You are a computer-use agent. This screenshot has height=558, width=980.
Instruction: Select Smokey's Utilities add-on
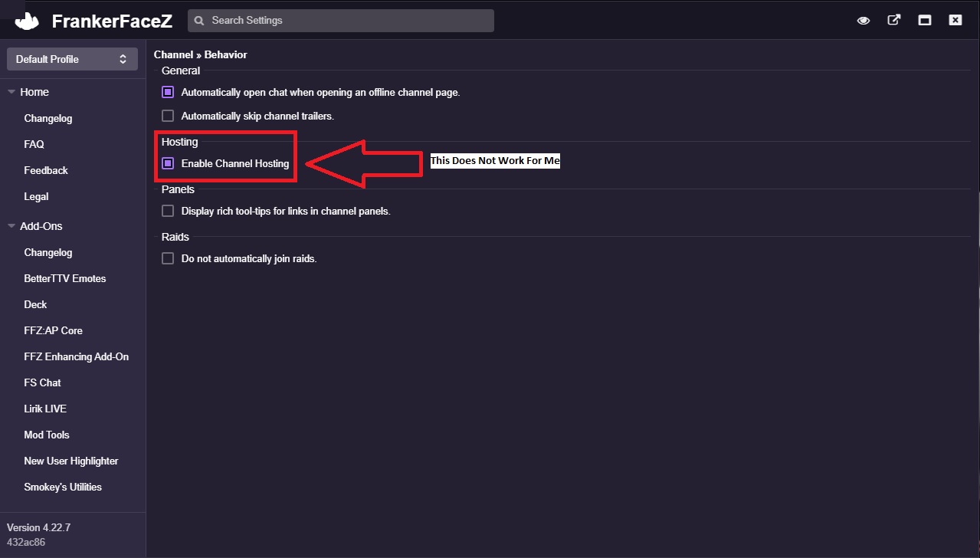63,487
